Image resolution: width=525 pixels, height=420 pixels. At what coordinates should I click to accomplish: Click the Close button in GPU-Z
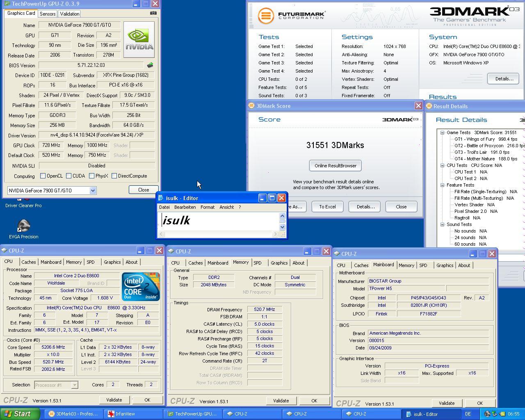tap(144, 190)
